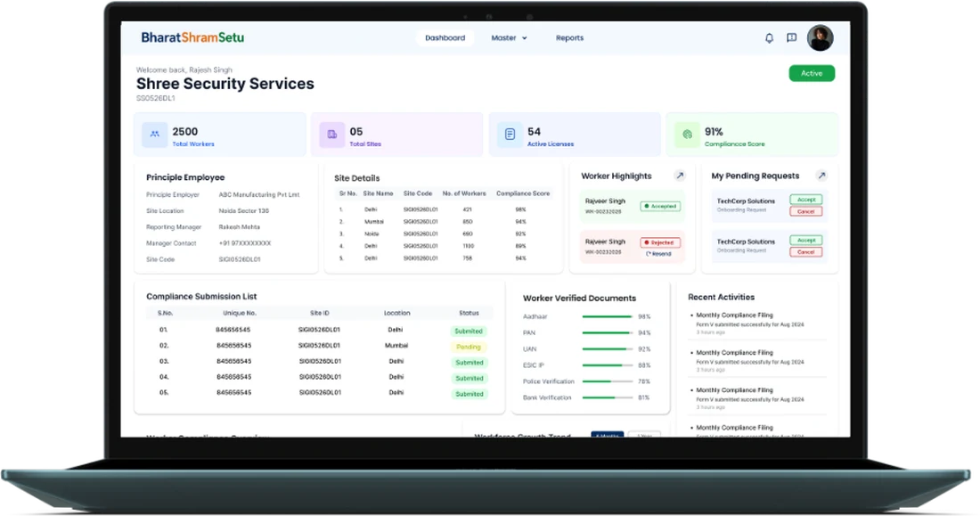The width and height of the screenshot is (980, 516).
Task: Select Mumbai location in Compliance Submission List
Action: tap(396, 345)
